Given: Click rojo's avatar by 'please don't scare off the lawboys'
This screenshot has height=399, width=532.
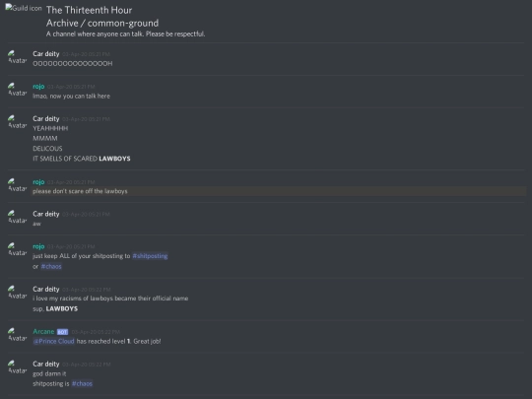Looking at the screenshot, I should coord(18,185).
